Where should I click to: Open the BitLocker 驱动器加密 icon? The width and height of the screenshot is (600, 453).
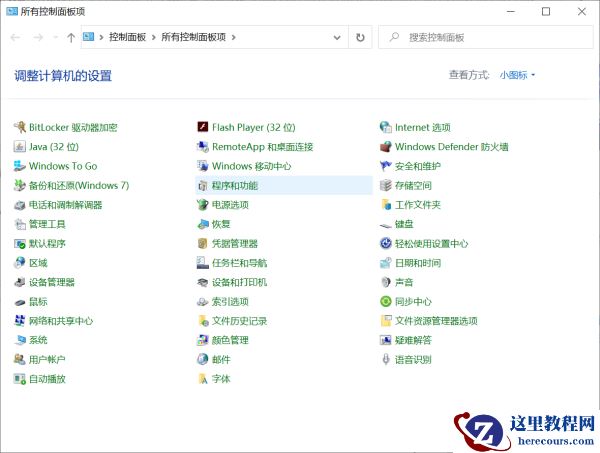point(20,127)
